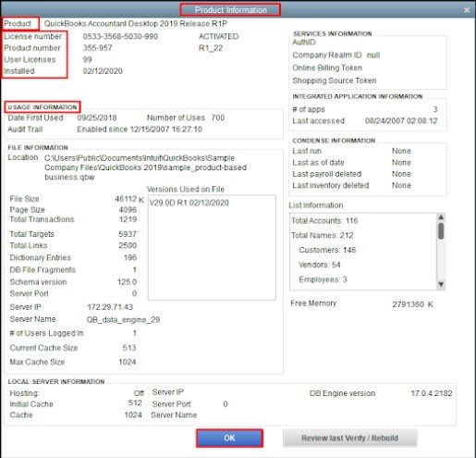476x458 pixels.
Task: Click Current Cache Size value 513
Action: [129, 348]
